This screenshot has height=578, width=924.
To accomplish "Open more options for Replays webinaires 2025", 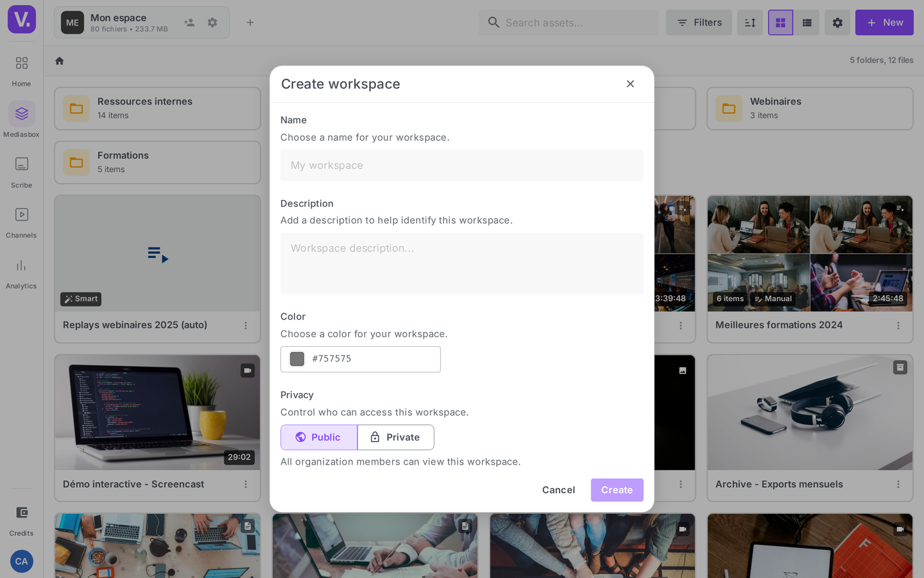I will (x=245, y=325).
